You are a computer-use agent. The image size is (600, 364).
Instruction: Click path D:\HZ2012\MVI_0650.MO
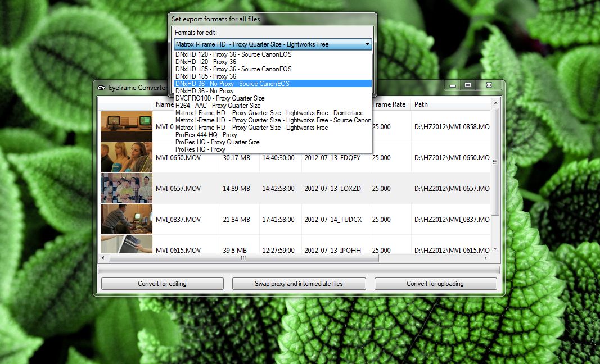452,157
